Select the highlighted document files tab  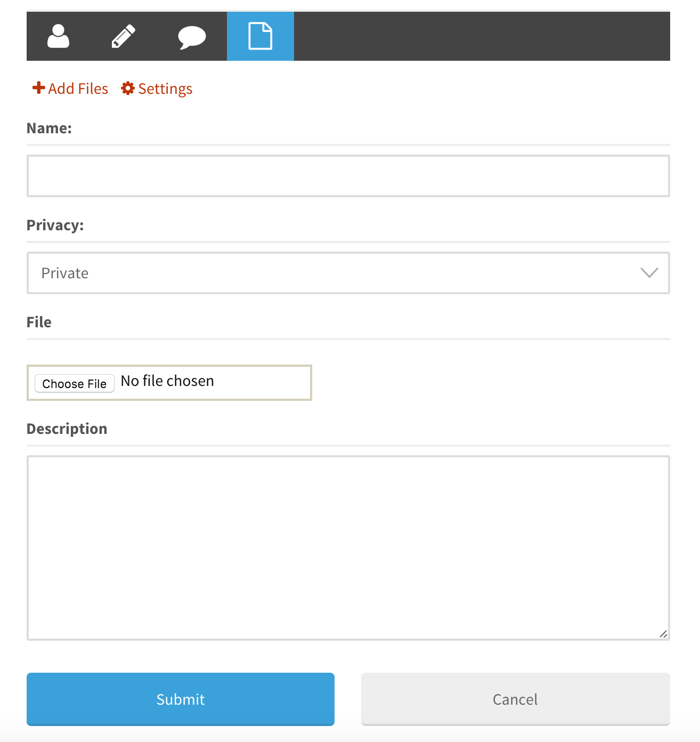click(x=261, y=36)
